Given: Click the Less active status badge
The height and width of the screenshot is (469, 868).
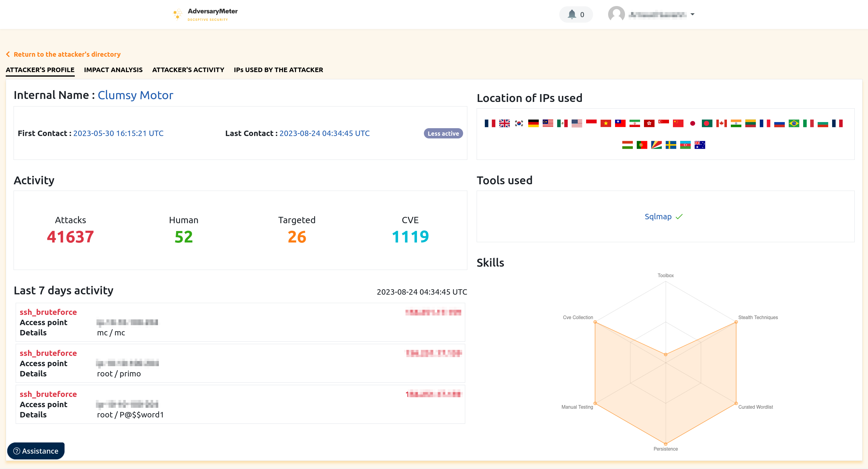Looking at the screenshot, I should (x=443, y=134).
